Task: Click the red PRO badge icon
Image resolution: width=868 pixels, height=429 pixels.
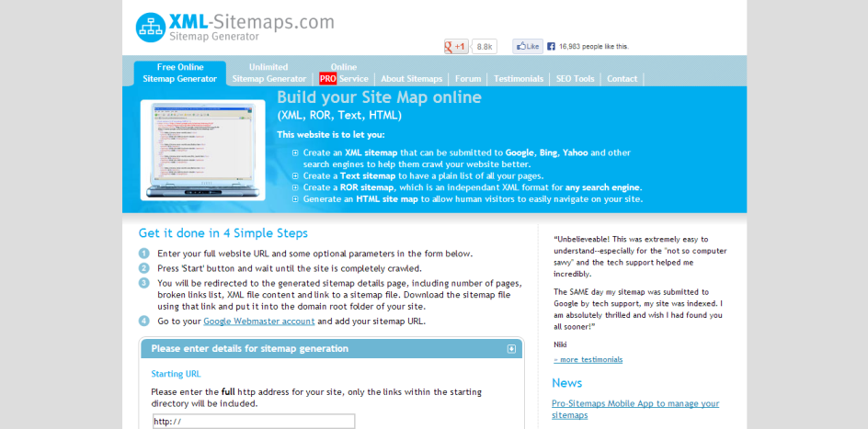Action: pos(327,78)
